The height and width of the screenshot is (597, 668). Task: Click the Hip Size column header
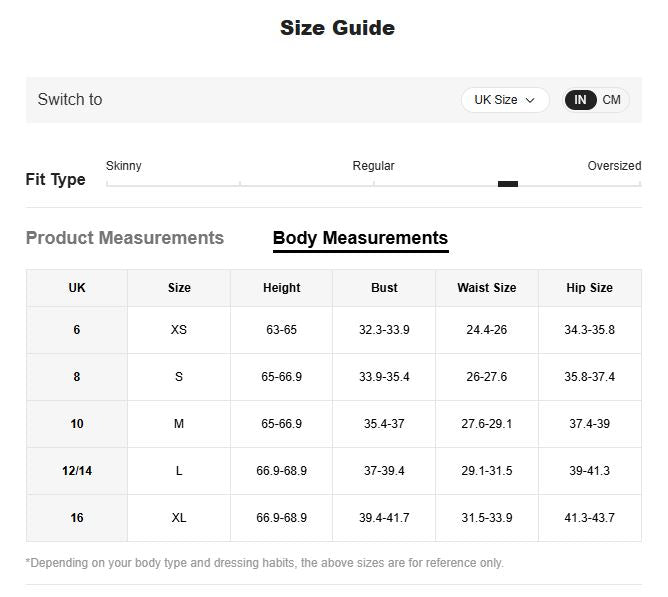coord(589,288)
